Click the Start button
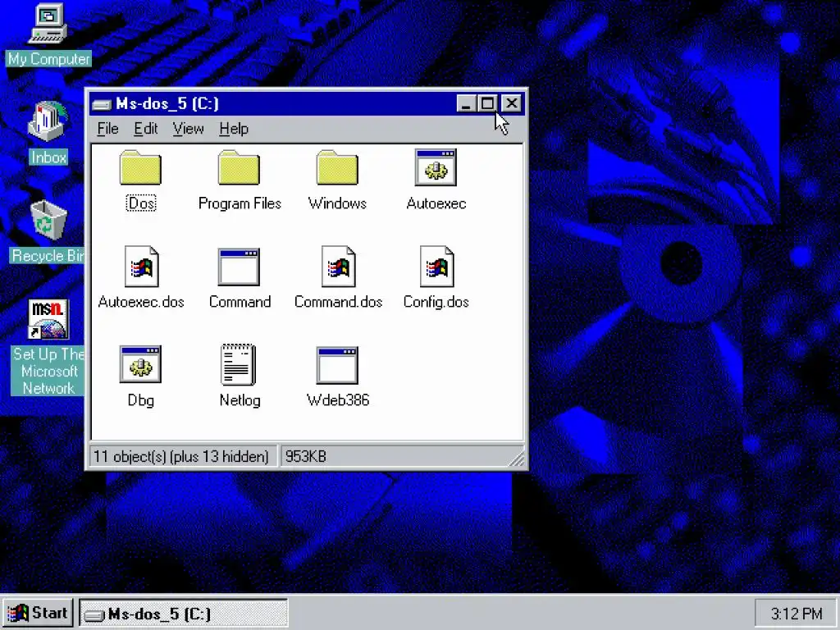 pos(38,613)
